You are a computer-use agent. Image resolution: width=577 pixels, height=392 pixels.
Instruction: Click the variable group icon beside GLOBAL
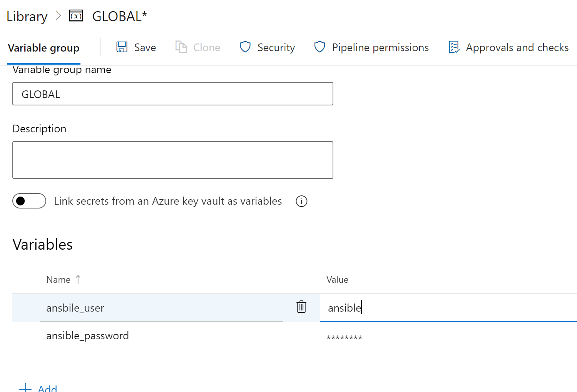pos(76,16)
